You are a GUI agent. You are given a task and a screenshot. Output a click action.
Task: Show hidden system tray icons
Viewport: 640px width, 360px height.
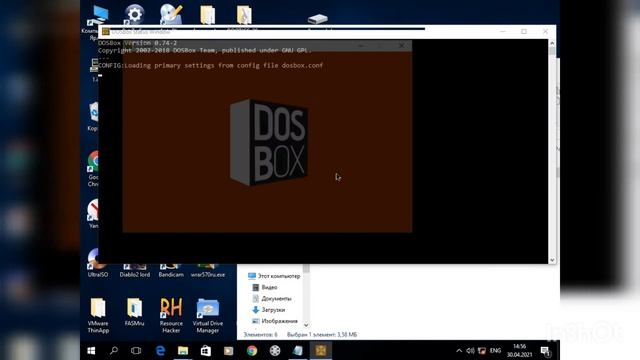459,351
